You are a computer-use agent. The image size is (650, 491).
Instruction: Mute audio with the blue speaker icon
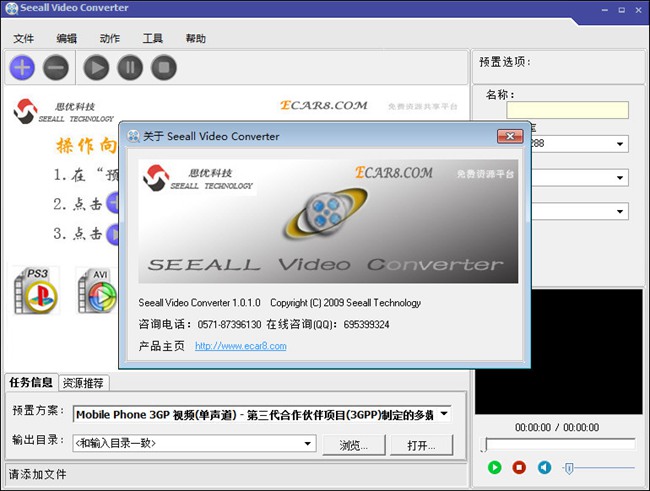[544, 467]
